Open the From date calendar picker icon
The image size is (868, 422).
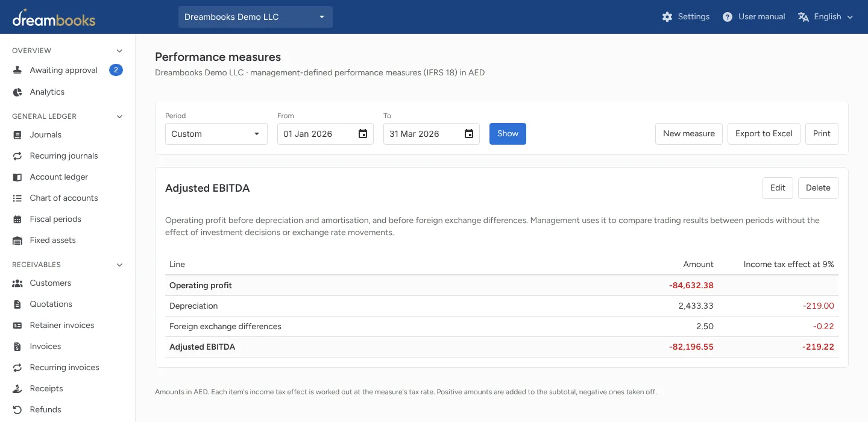pos(363,134)
